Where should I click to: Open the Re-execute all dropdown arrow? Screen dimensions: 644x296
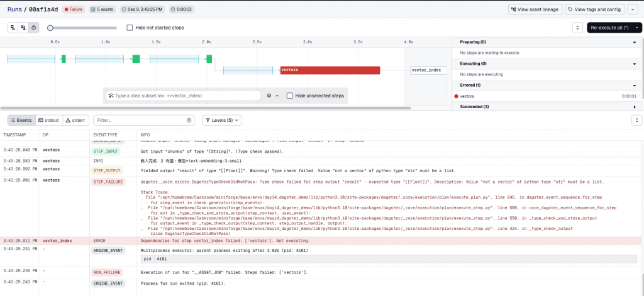(636, 28)
